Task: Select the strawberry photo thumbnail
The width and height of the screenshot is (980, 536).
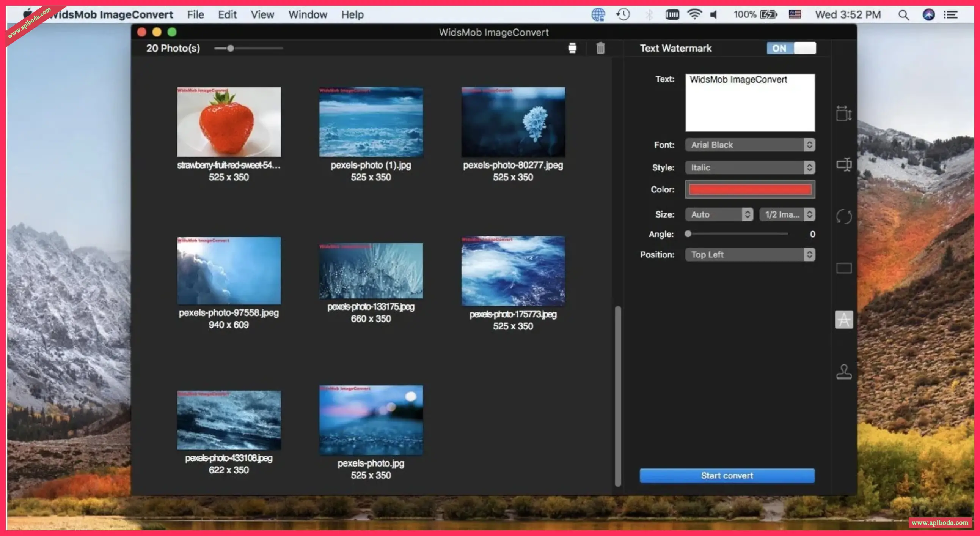Action: click(229, 122)
